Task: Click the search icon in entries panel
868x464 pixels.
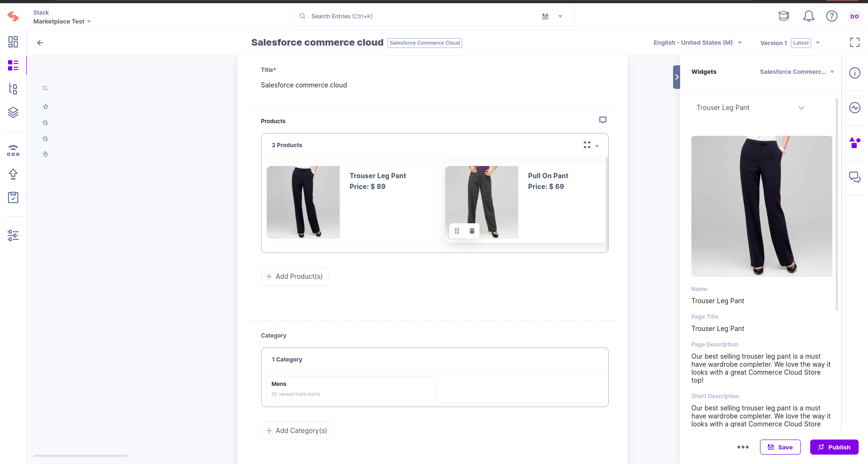Action: pos(45,88)
